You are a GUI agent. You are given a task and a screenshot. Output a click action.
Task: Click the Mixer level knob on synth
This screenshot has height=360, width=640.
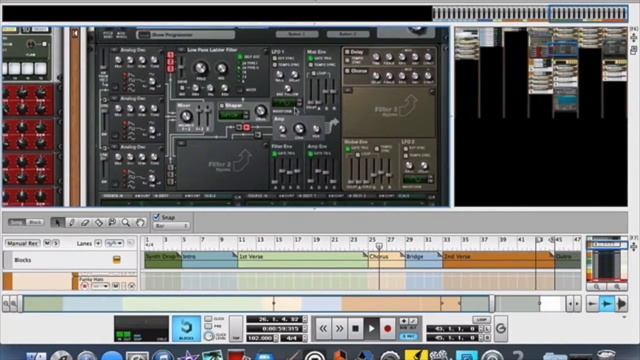(x=186, y=116)
